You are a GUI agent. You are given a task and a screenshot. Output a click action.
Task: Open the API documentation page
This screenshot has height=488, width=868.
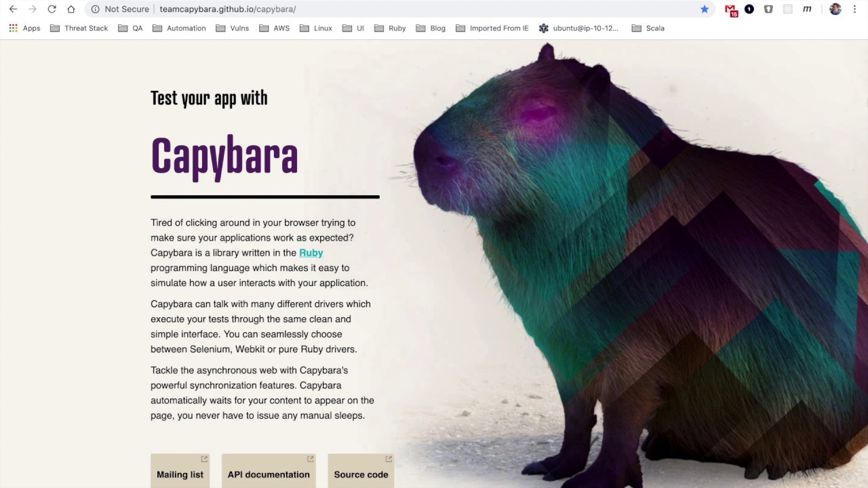(x=269, y=474)
